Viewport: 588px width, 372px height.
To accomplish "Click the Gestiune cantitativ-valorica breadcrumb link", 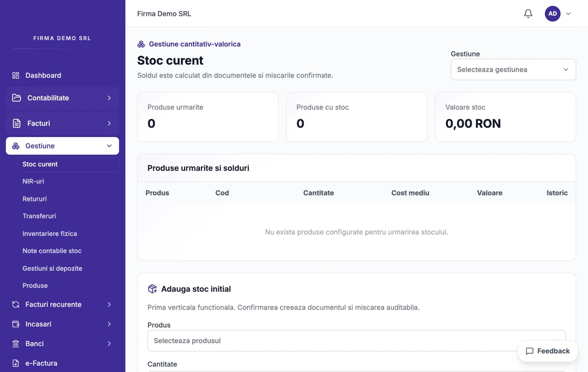I will [x=195, y=44].
